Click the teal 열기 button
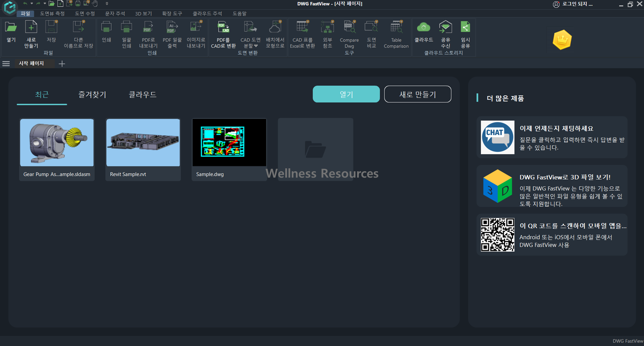Image resolution: width=644 pixels, height=346 pixels. pos(346,94)
